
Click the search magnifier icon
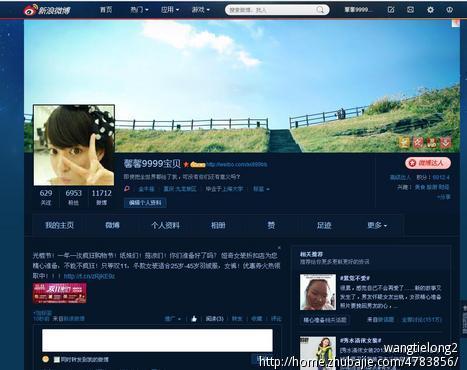coord(320,10)
